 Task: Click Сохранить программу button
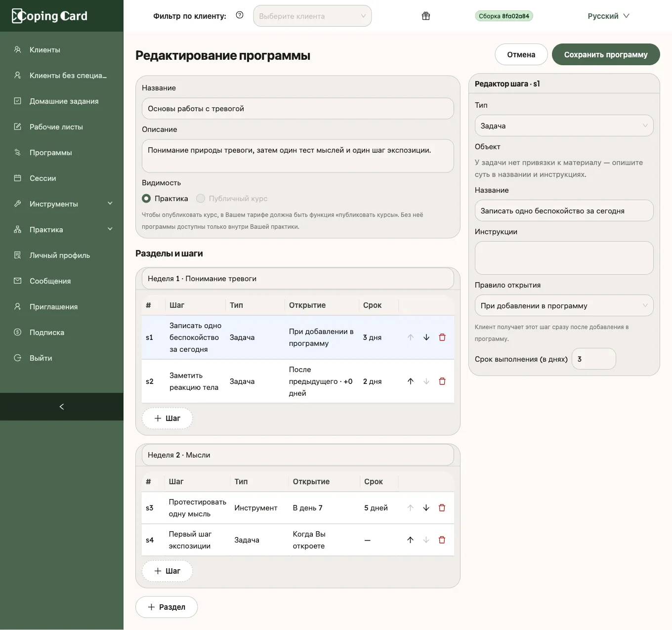(x=606, y=54)
